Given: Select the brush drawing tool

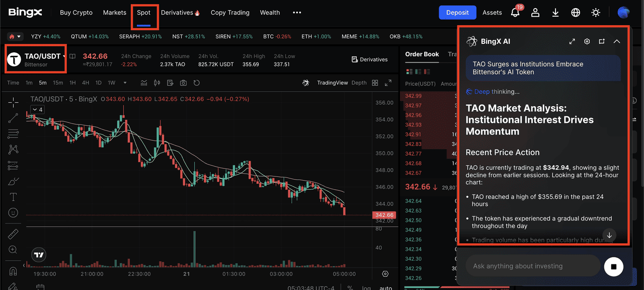Looking at the screenshot, I should 14,181.
